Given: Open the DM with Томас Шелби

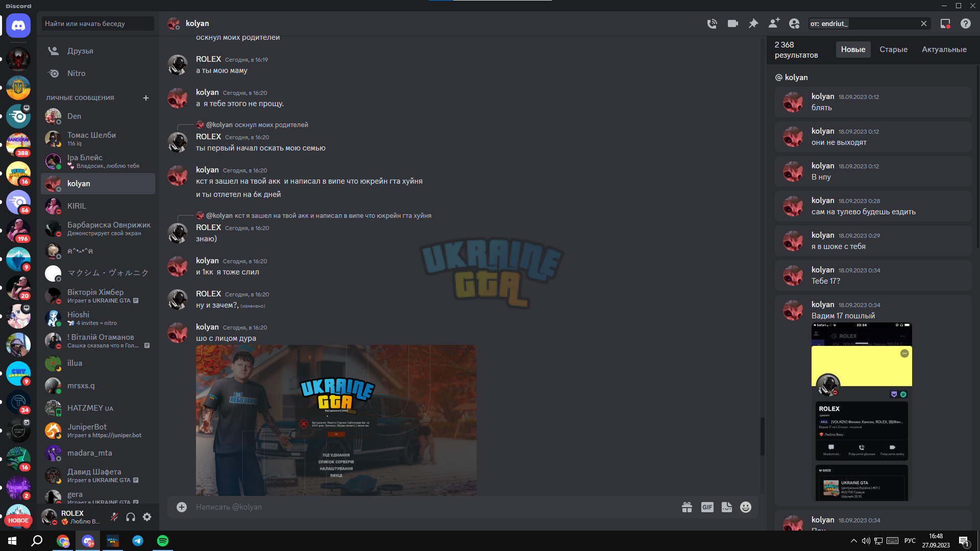Looking at the screenshot, I should pos(98,139).
